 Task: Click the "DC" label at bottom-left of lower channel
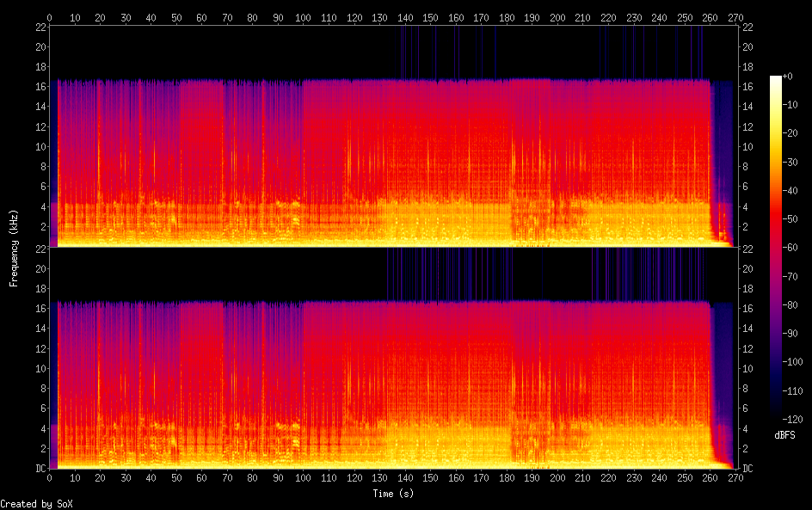click(39, 469)
